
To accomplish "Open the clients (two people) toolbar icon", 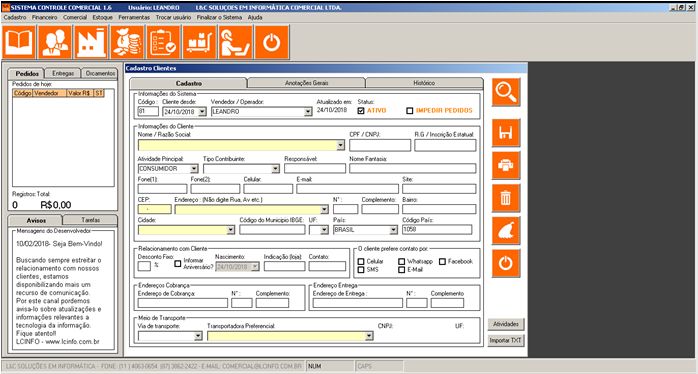I will pos(55,42).
